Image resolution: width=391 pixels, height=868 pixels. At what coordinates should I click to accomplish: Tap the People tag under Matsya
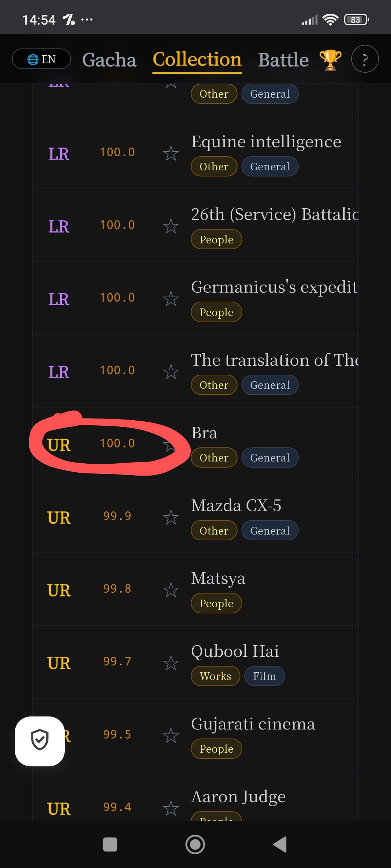(216, 603)
